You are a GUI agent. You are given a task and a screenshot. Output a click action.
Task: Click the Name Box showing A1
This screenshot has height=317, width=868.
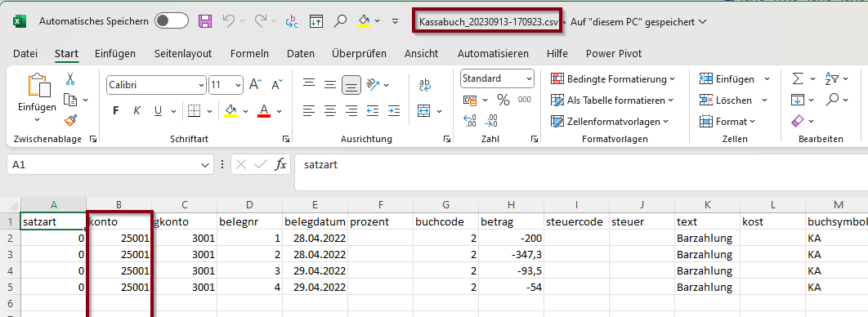click(110, 165)
